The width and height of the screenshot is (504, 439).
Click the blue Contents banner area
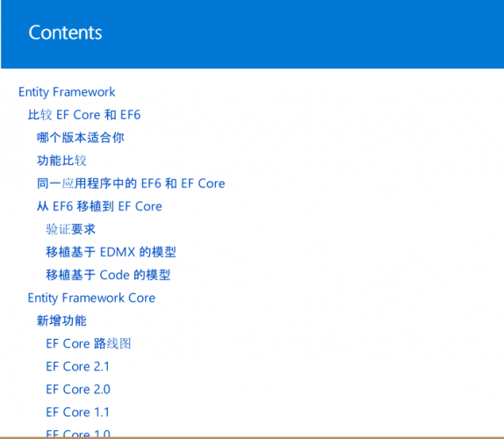[252, 34]
